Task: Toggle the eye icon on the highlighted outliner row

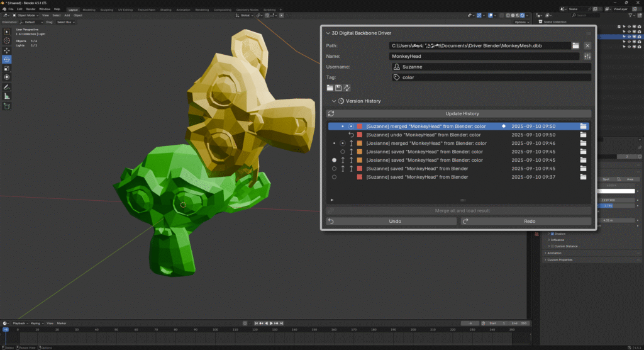Action: 630,37
